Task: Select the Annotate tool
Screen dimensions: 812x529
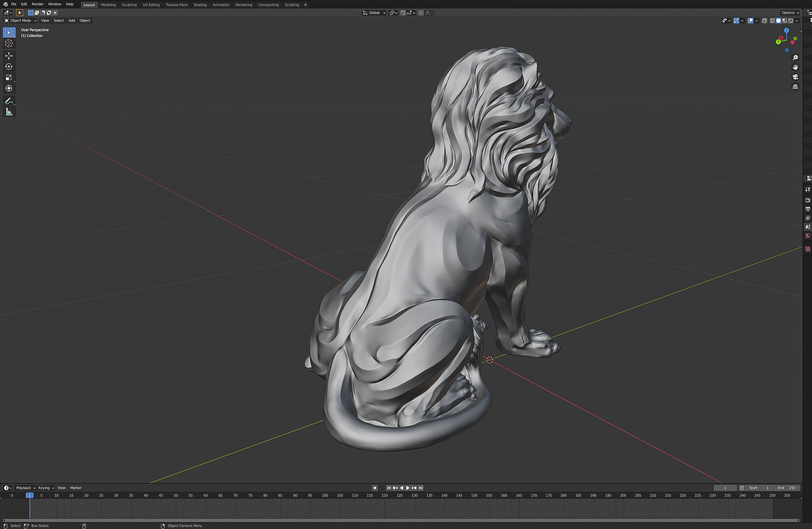Action: pos(9,101)
